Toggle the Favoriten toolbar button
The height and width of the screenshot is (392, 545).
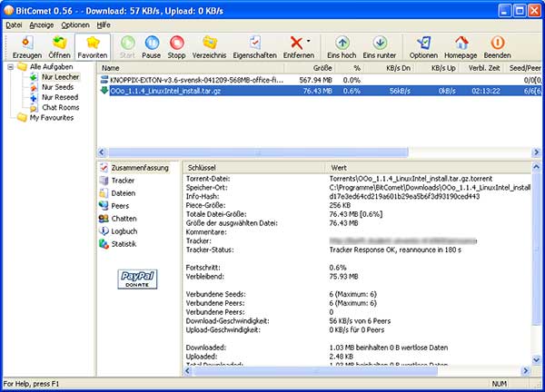(x=92, y=47)
